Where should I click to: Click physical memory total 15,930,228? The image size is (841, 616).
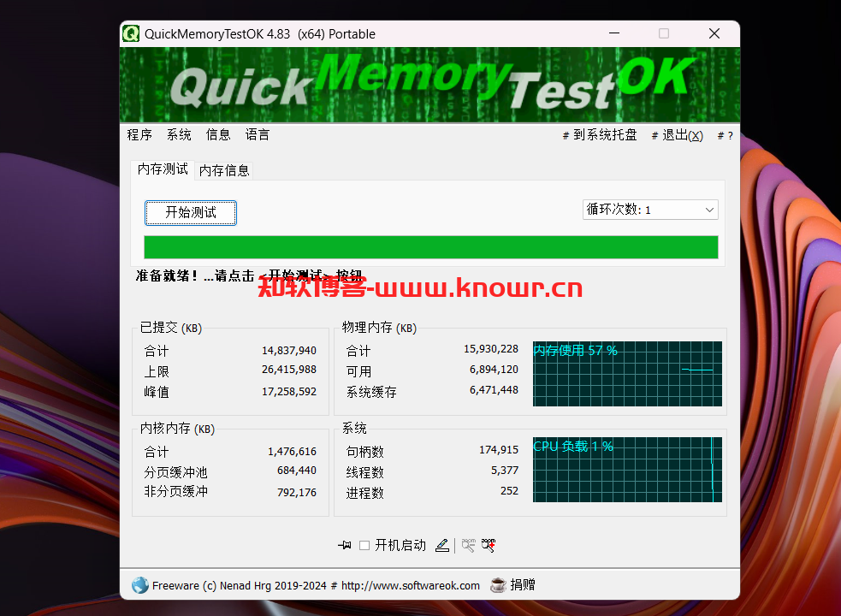[491, 349]
